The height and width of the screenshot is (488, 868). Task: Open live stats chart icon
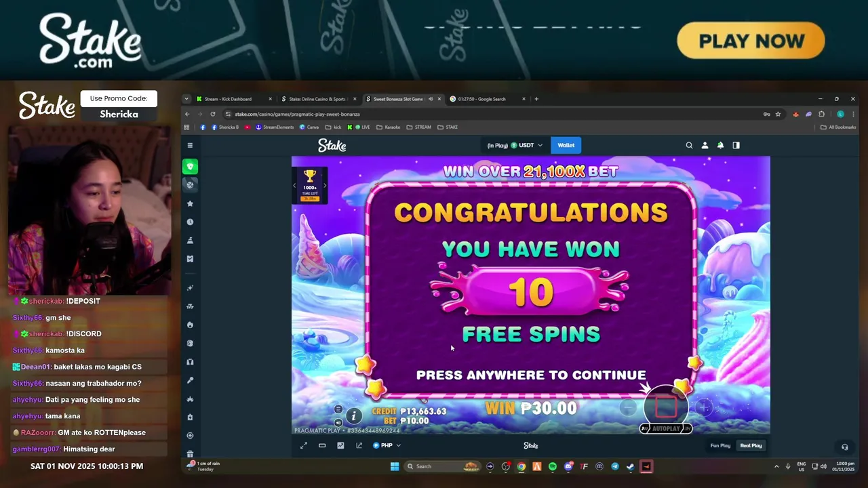tap(340, 445)
